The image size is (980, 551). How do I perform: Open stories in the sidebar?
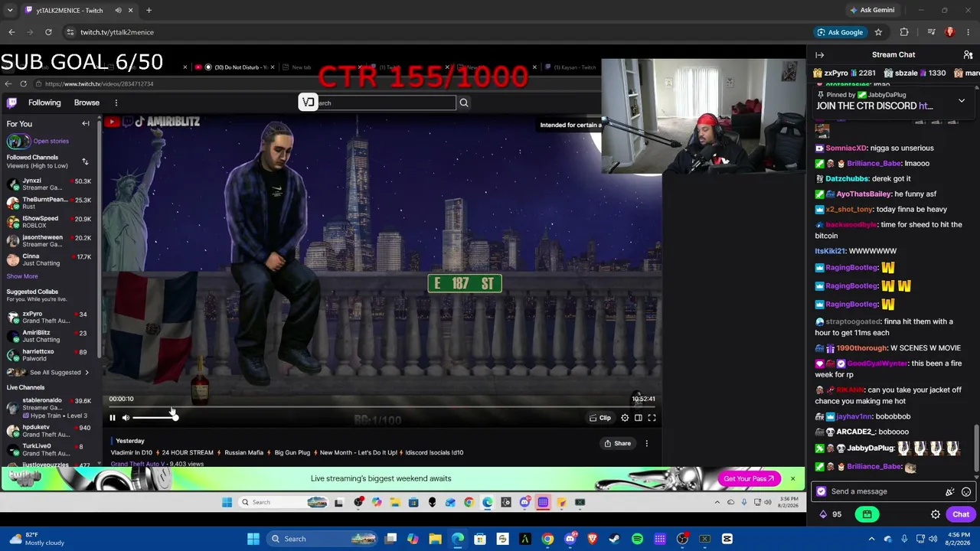[x=38, y=141]
